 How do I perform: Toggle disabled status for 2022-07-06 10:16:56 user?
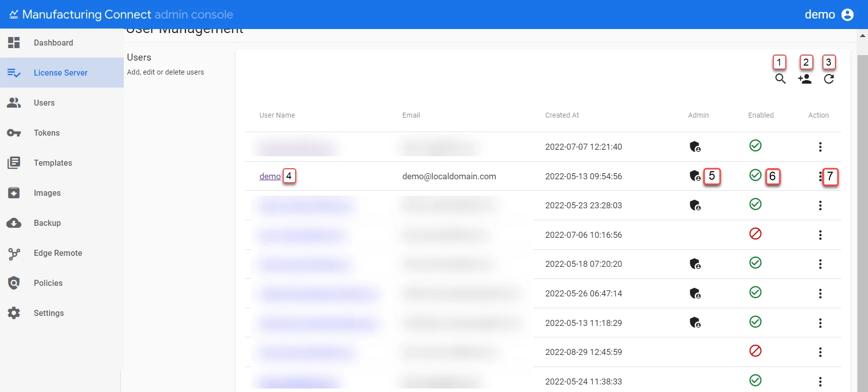click(x=755, y=233)
